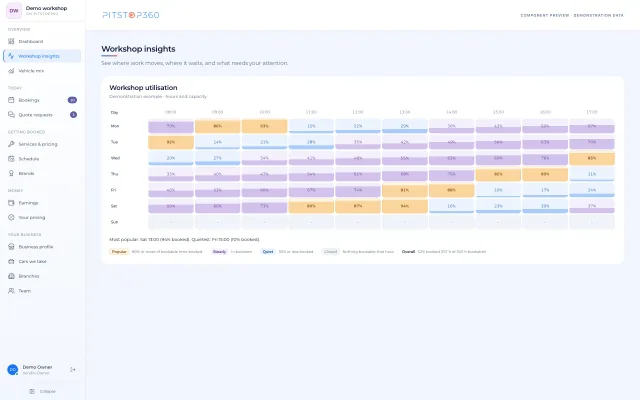Click the 08:00 column header
Image resolution: width=640 pixels, height=400 pixels.
[171, 112]
